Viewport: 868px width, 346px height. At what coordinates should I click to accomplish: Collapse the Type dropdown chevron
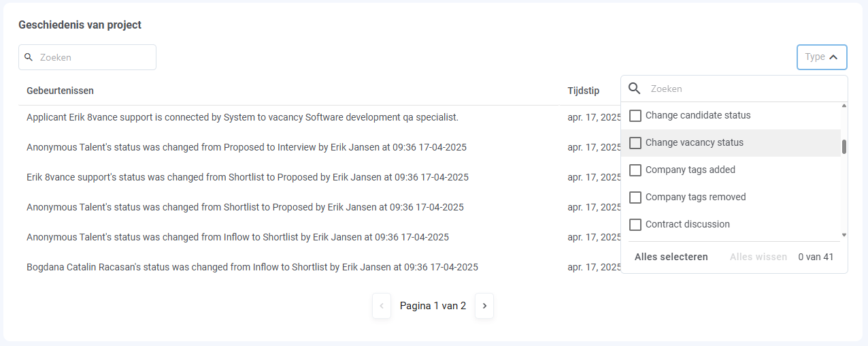coord(833,57)
